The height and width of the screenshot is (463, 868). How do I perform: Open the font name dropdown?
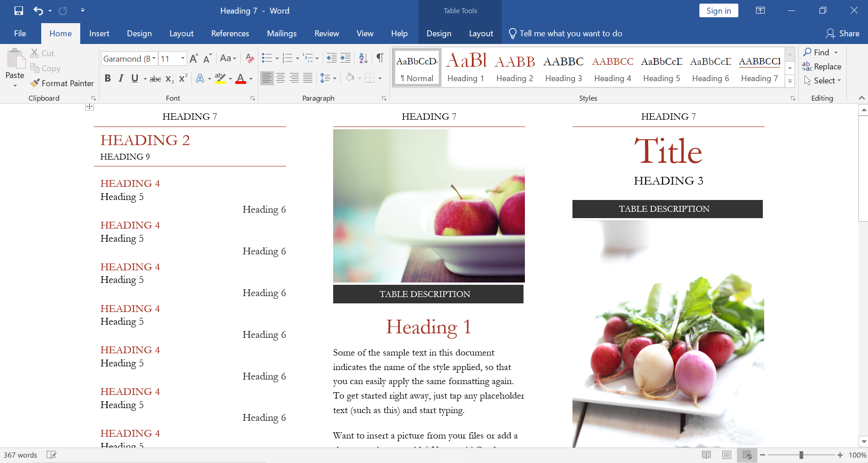point(154,58)
